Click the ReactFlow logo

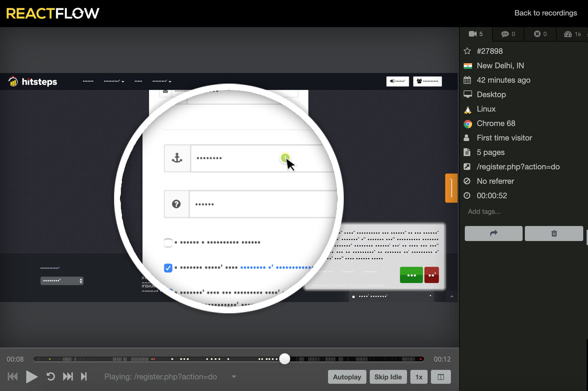(53, 13)
